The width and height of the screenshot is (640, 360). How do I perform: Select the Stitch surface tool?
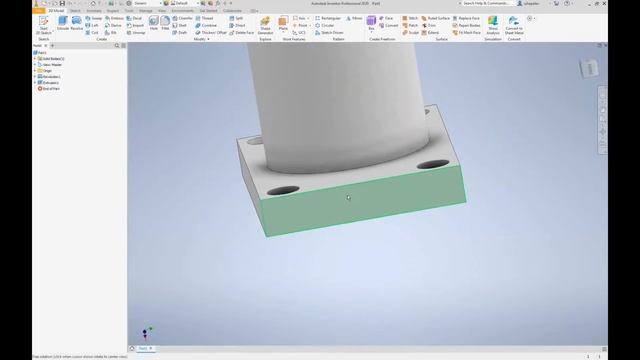coord(410,18)
